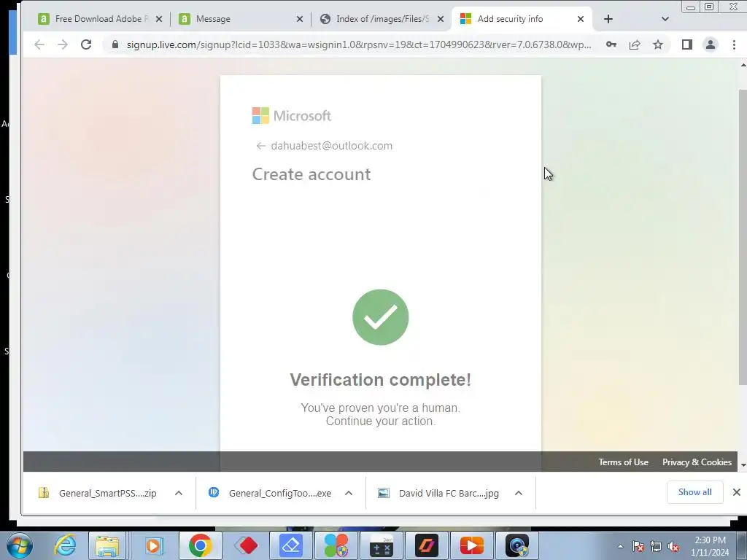Open the camera lens taskbar app
747x560 pixels.
click(517, 545)
